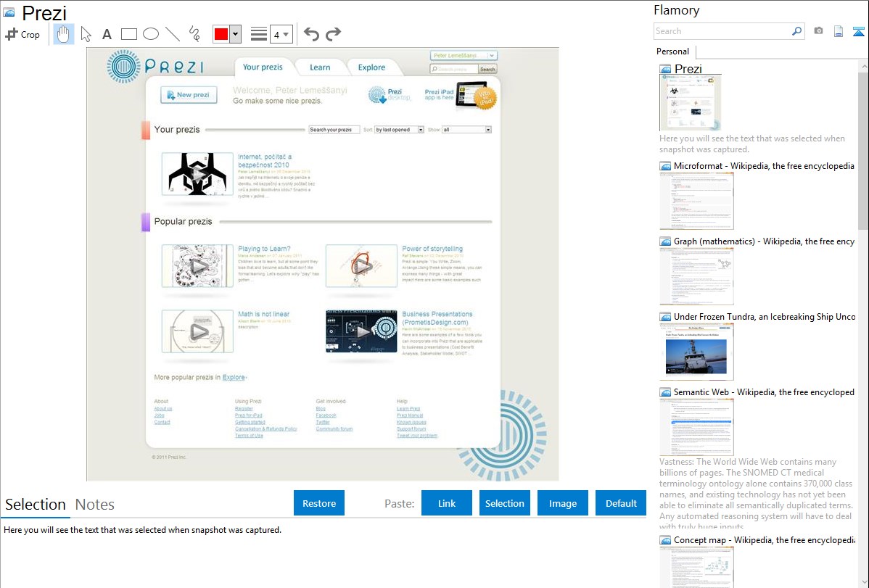The image size is (869, 588).
Task: Click the Flamory search field
Action: click(722, 31)
